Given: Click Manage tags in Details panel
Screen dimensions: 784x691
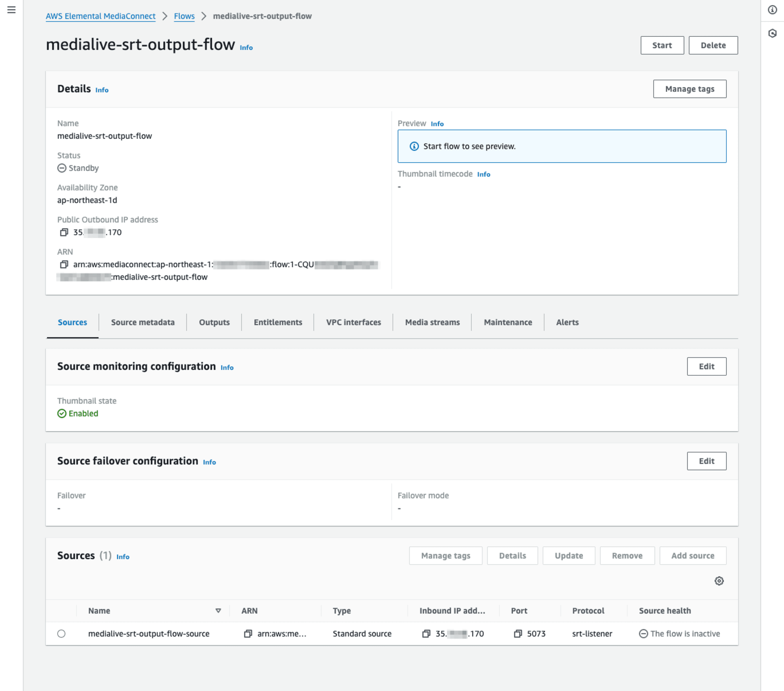Looking at the screenshot, I should [690, 89].
